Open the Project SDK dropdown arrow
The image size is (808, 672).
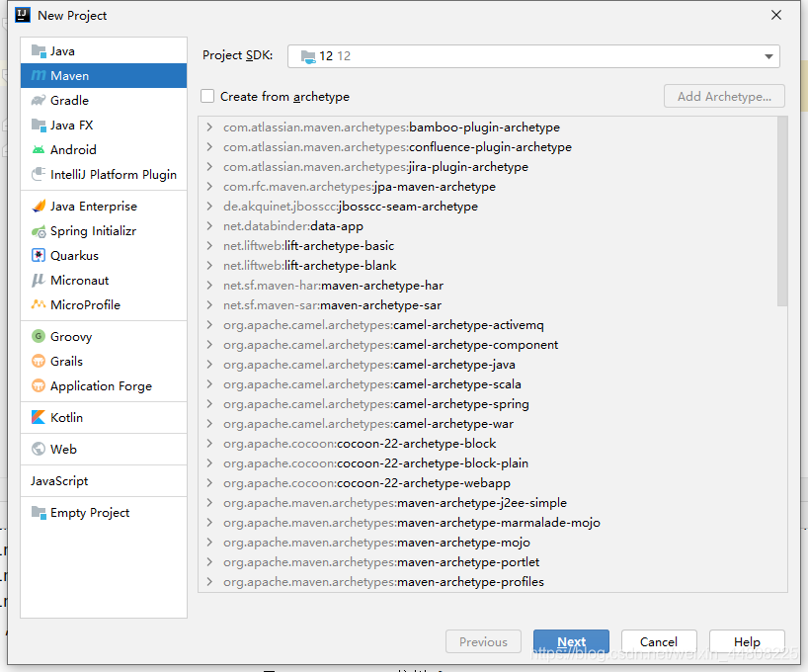[x=768, y=56]
